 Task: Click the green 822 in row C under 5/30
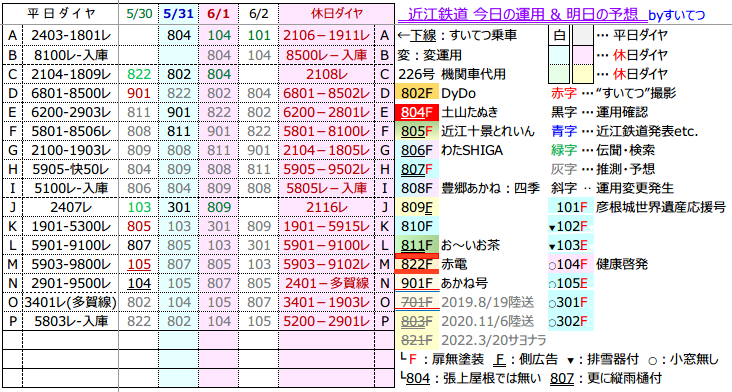(x=139, y=74)
